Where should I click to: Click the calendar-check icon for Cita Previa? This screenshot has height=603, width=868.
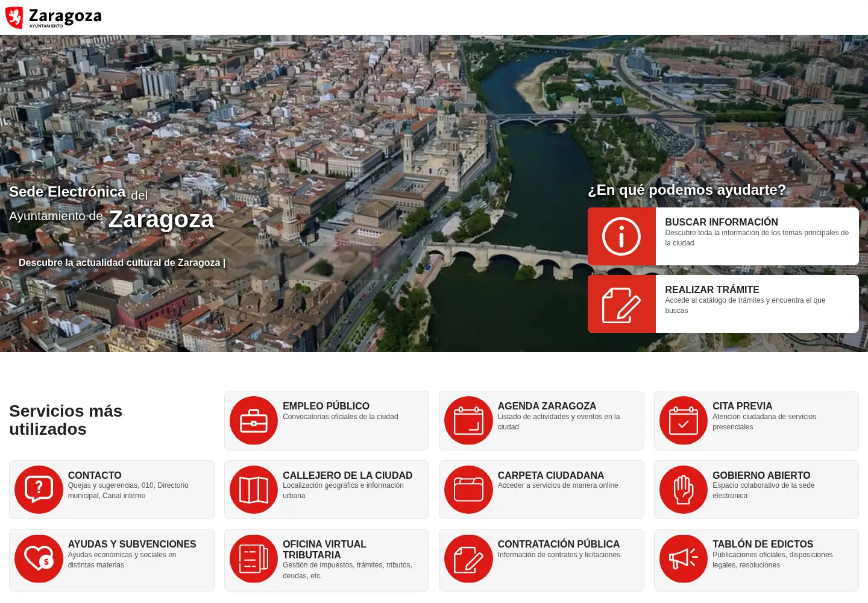coord(684,421)
